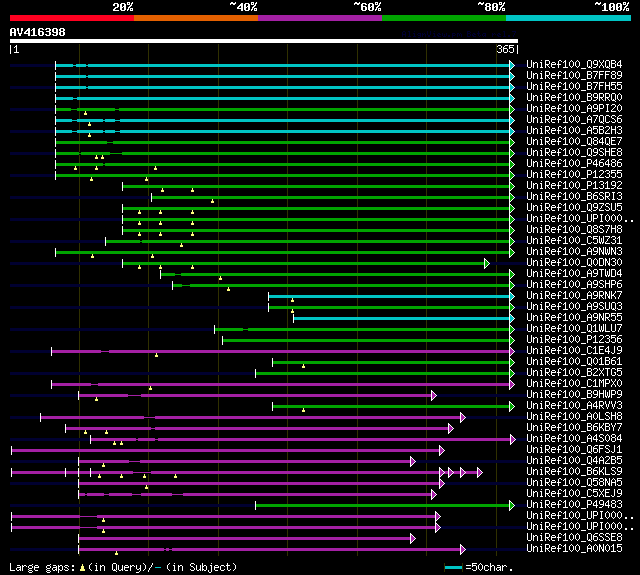Click the cyan 50char scale bar
The width and height of the screenshot is (640, 575).
[453, 567]
